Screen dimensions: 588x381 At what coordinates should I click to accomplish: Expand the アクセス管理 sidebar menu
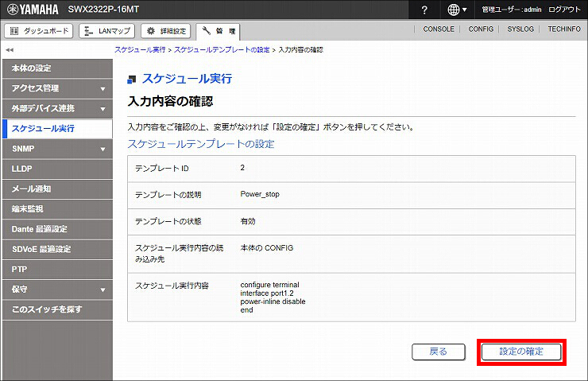coord(57,88)
